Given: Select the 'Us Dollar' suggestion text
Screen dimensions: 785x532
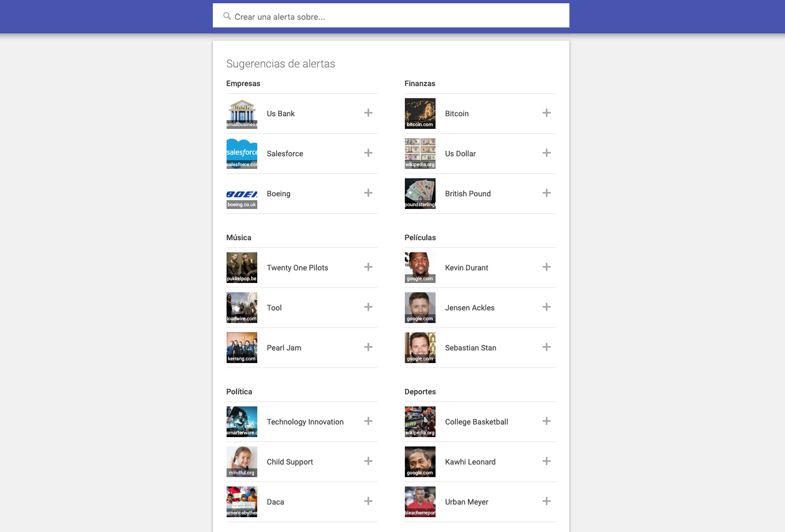Looking at the screenshot, I should point(460,154).
